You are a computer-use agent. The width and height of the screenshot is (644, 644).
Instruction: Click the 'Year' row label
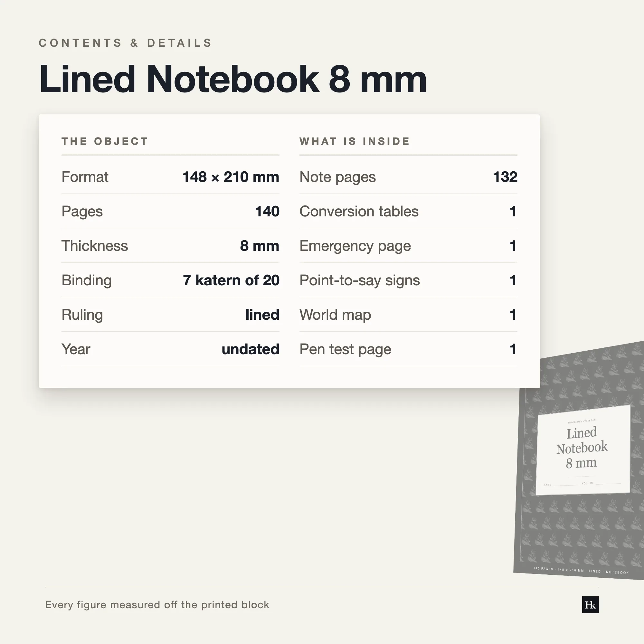pos(76,349)
